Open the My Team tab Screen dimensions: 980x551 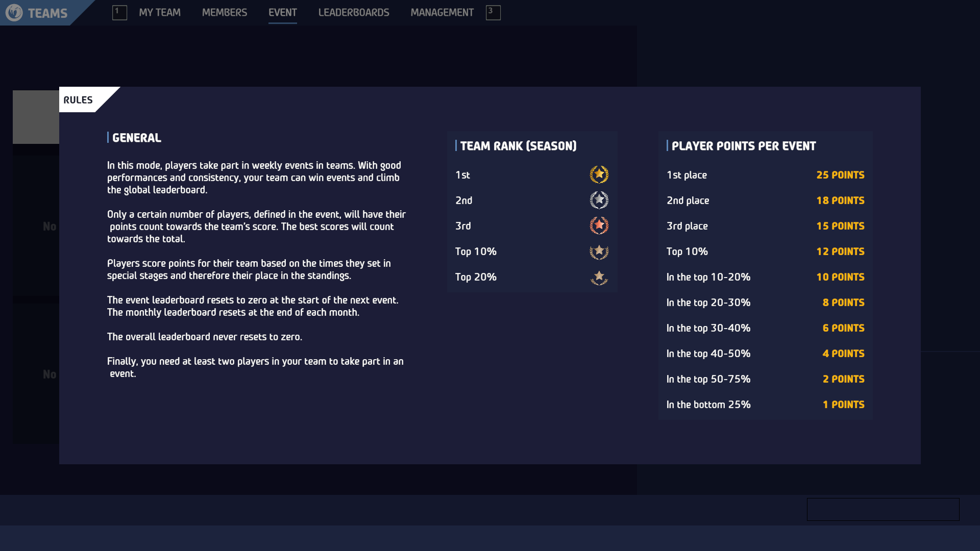(x=160, y=12)
